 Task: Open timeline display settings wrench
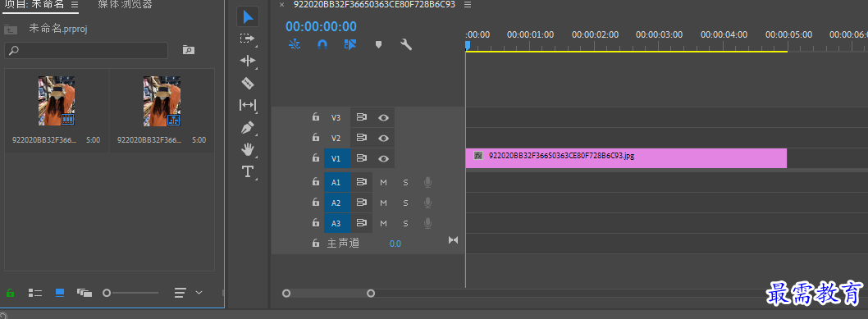click(x=406, y=45)
